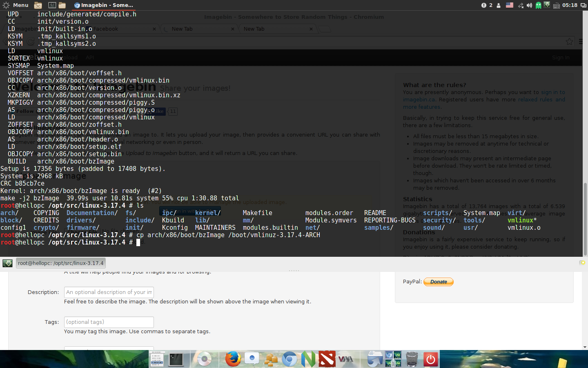588x368 pixels.
Task: Open the chat smiley dock icon
Action: click(252, 359)
